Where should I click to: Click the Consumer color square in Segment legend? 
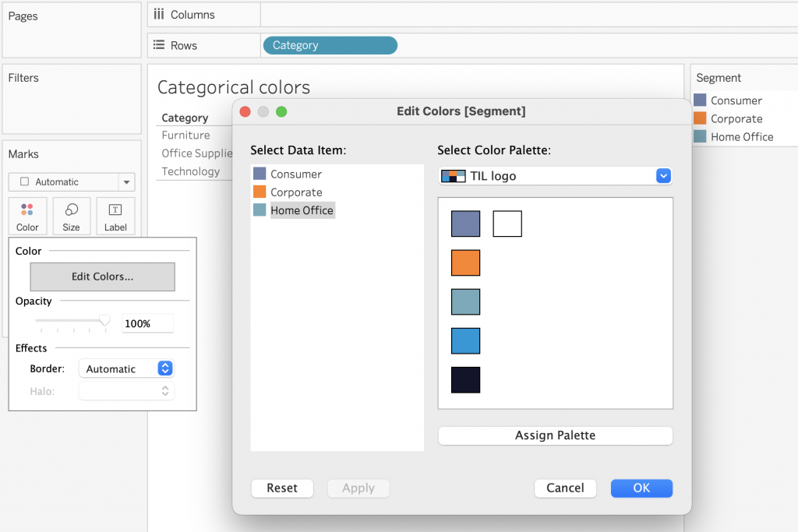pos(700,100)
